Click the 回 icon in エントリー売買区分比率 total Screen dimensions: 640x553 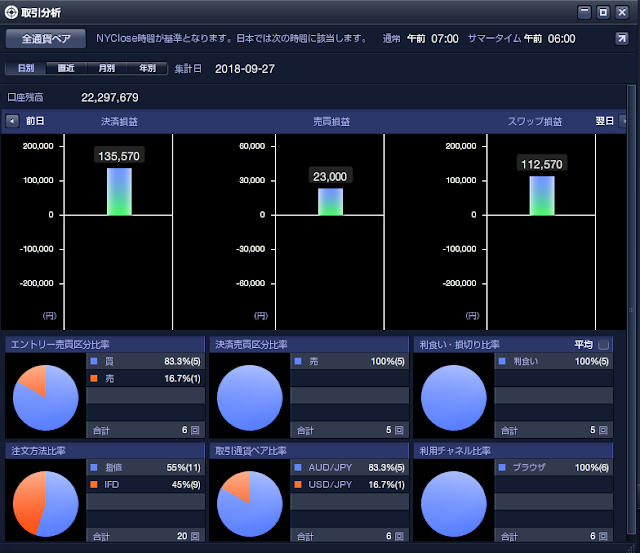point(195,430)
